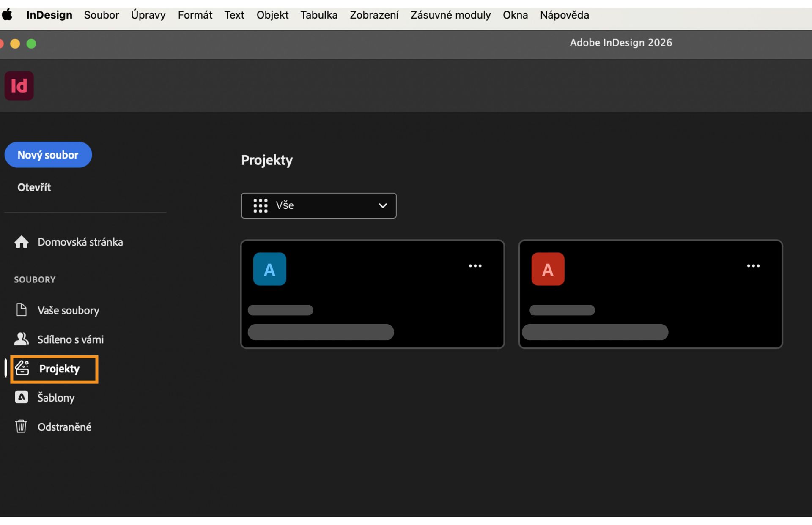
Task: Open the Soubor menu
Action: [x=101, y=15]
